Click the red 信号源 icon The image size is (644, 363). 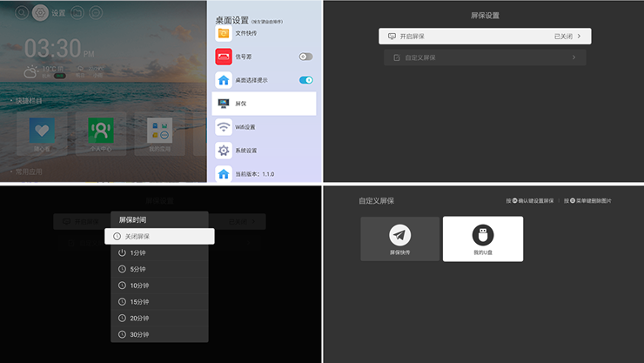(224, 57)
